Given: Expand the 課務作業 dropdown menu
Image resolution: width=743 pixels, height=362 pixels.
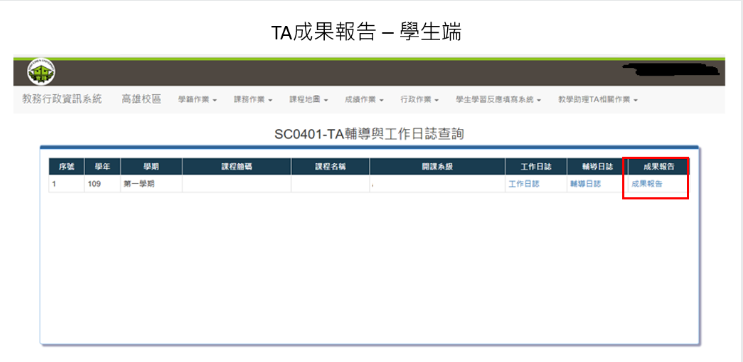Looking at the screenshot, I should click(x=253, y=100).
